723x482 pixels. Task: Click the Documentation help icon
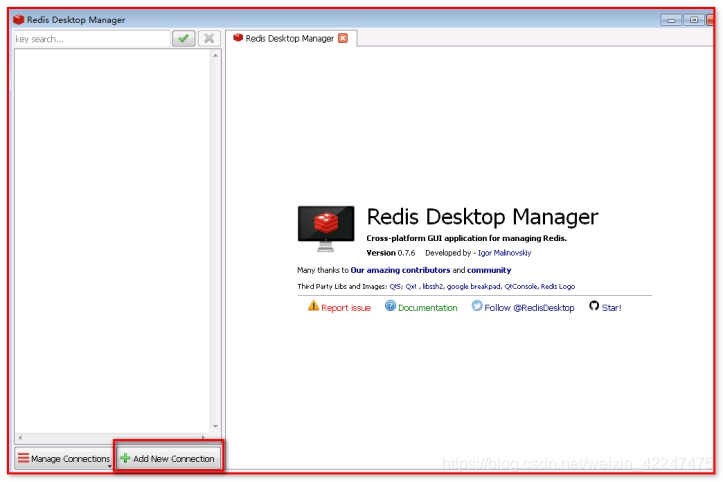tap(391, 306)
